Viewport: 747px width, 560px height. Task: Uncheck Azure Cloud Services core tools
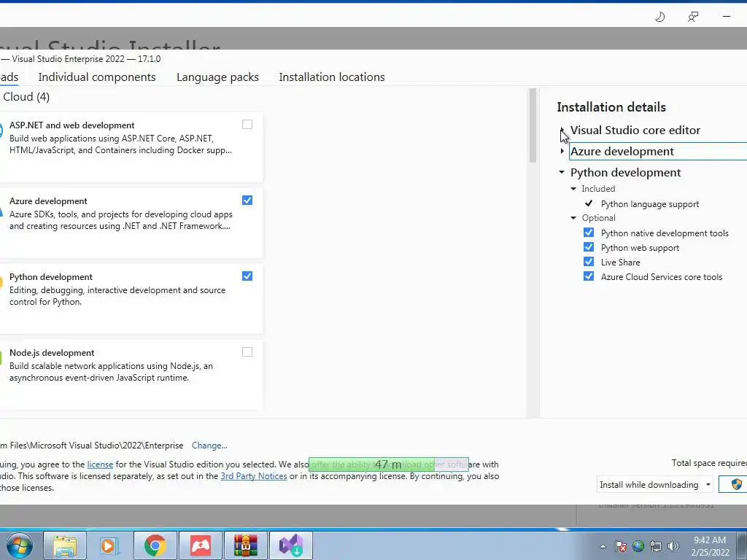(x=589, y=276)
